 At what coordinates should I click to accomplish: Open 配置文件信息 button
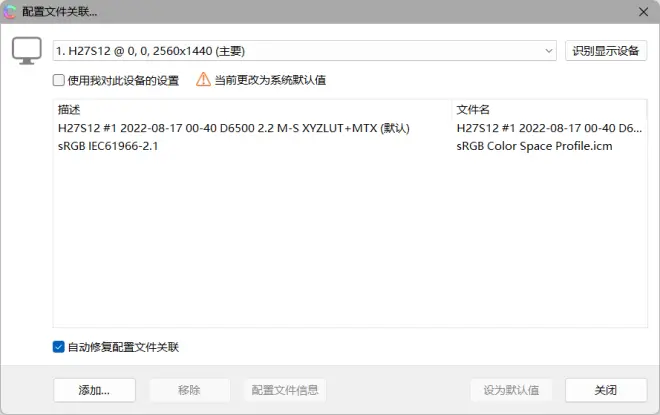285,390
